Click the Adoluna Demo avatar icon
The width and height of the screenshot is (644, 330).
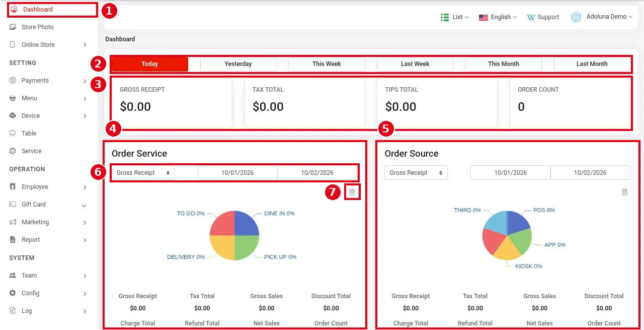(576, 17)
